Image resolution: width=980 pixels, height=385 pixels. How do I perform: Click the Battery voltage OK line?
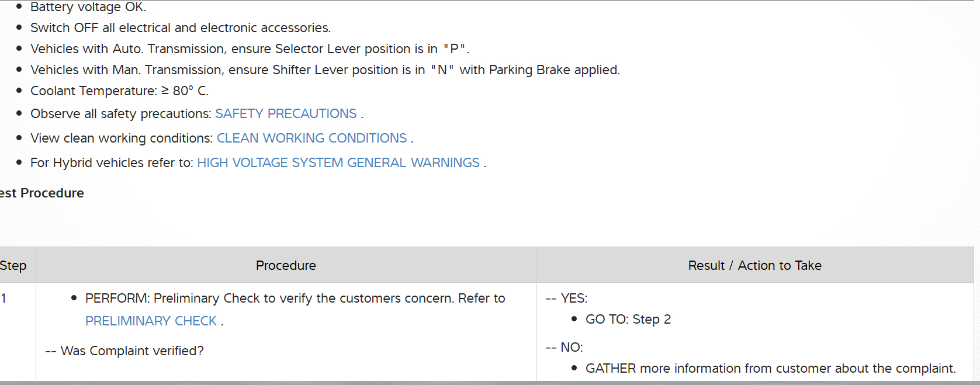(88, 7)
